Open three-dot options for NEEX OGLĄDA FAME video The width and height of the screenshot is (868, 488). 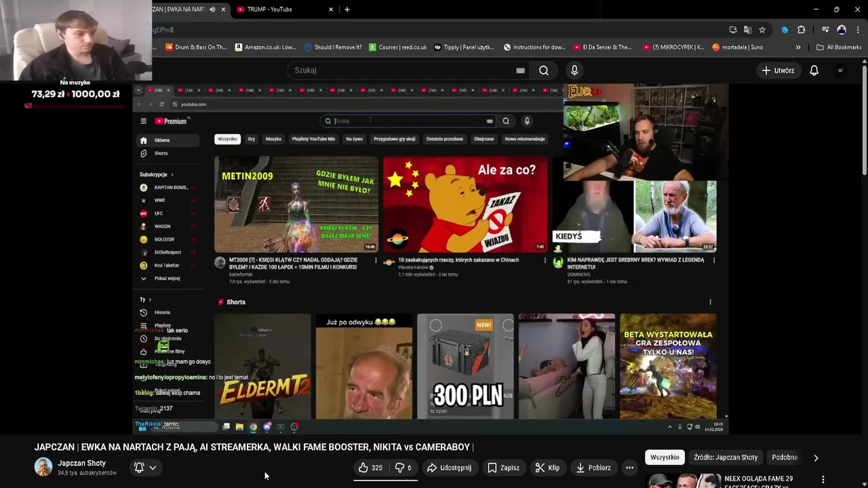(x=823, y=480)
